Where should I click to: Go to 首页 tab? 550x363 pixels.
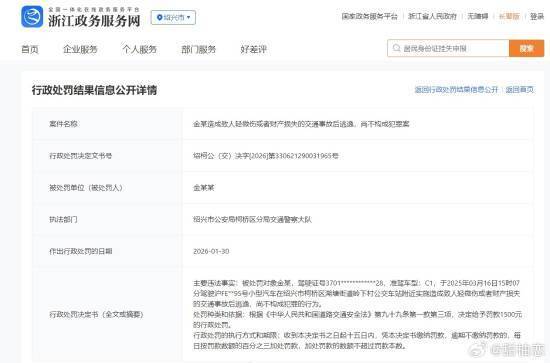(x=30, y=49)
